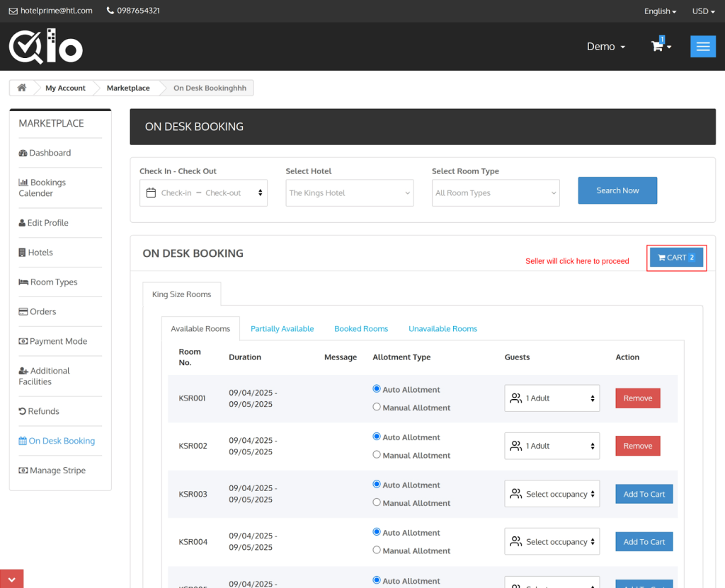Click the calendar icon in Check-in field

point(152,192)
